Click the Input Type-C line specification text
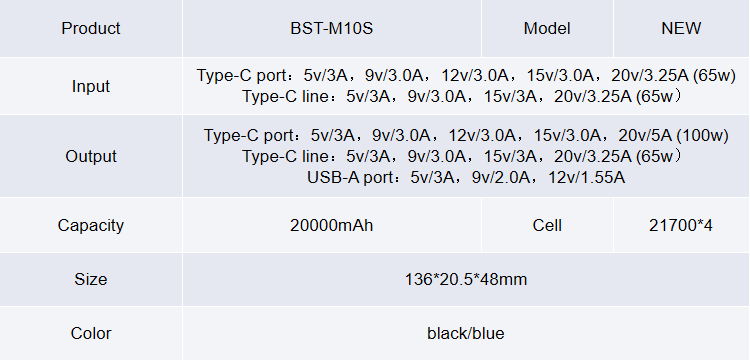The height and width of the screenshot is (361, 750). pos(462,97)
